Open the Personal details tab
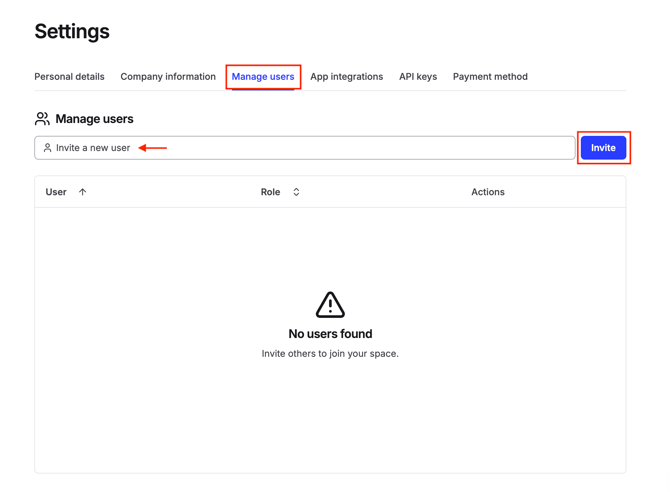The image size is (670, 492). pos(69,77)
